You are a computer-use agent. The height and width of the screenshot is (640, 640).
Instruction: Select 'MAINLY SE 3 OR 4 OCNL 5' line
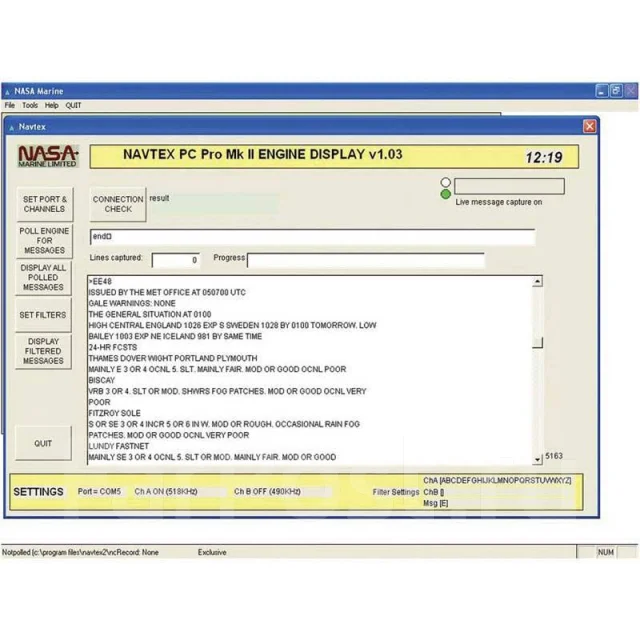(x=212, y=457)
